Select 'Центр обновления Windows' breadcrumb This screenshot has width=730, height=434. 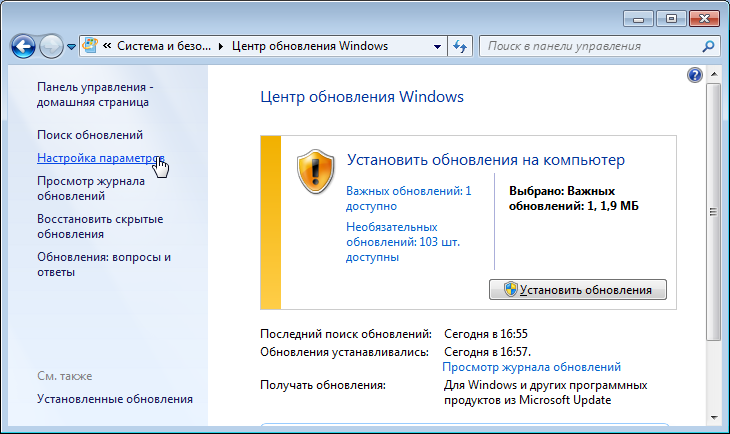310,46
